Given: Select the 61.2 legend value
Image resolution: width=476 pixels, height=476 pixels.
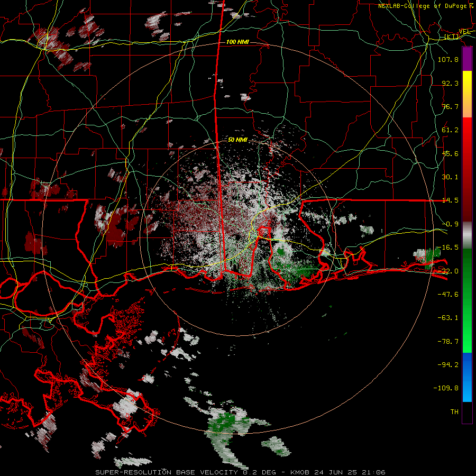Looking at the screenshot, I should click(x=450, y=130).
